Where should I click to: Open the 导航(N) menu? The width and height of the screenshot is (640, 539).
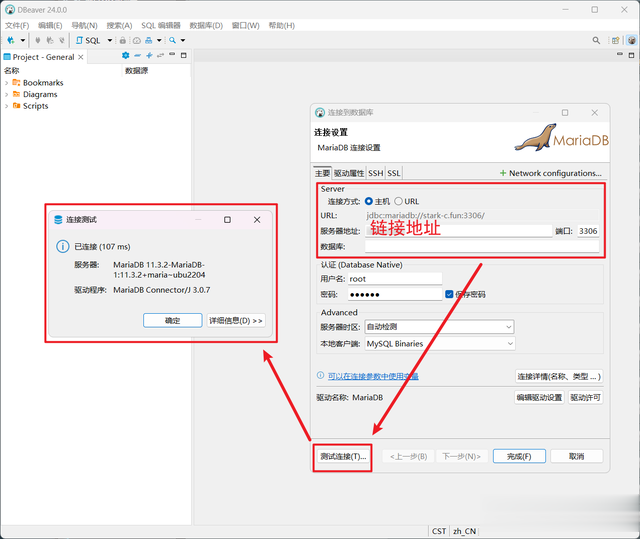tap(84, 25)
